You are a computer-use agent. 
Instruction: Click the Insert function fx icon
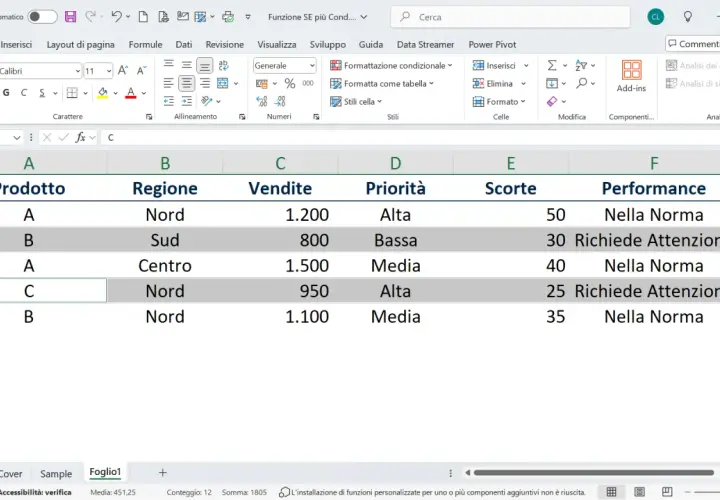(81, 137)
